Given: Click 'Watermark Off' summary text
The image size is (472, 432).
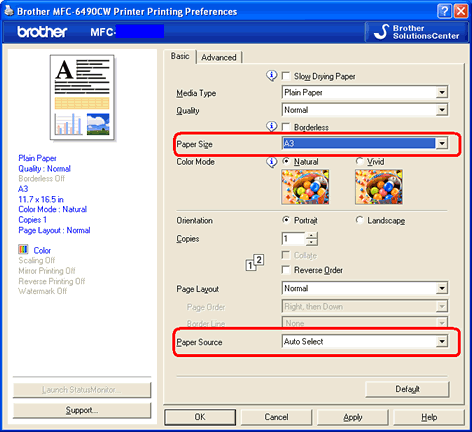Looking at the screenshot, I should tap(43, 291).
